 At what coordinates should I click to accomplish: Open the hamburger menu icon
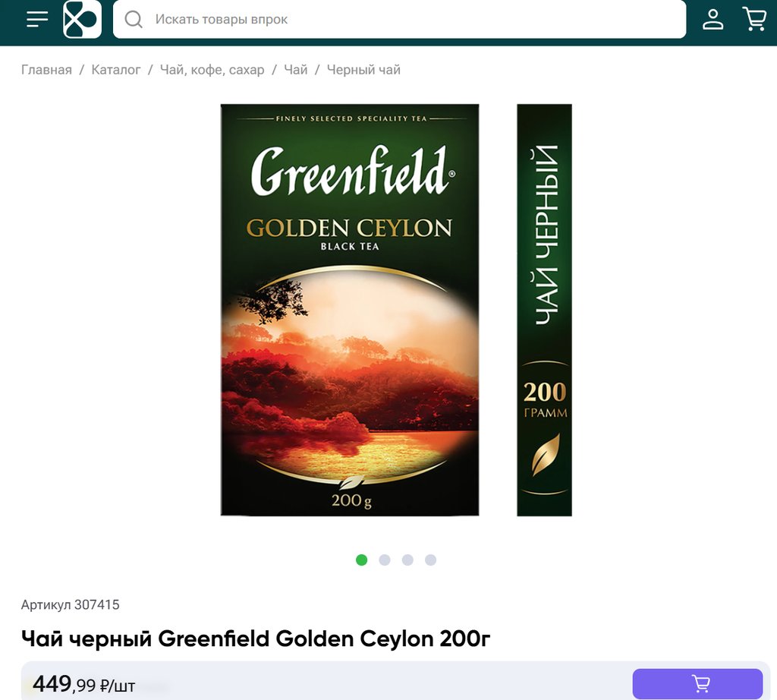[x=37, y=19]
